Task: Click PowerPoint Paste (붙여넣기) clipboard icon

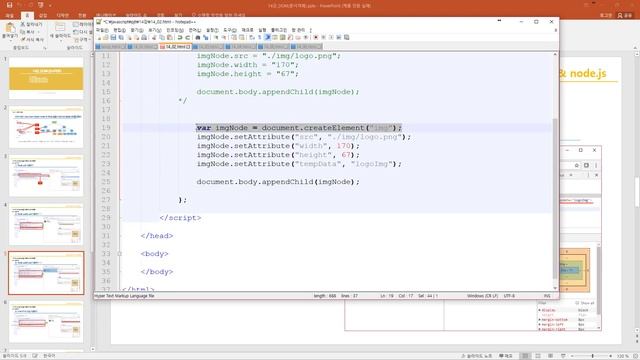Action: point(10,28)
